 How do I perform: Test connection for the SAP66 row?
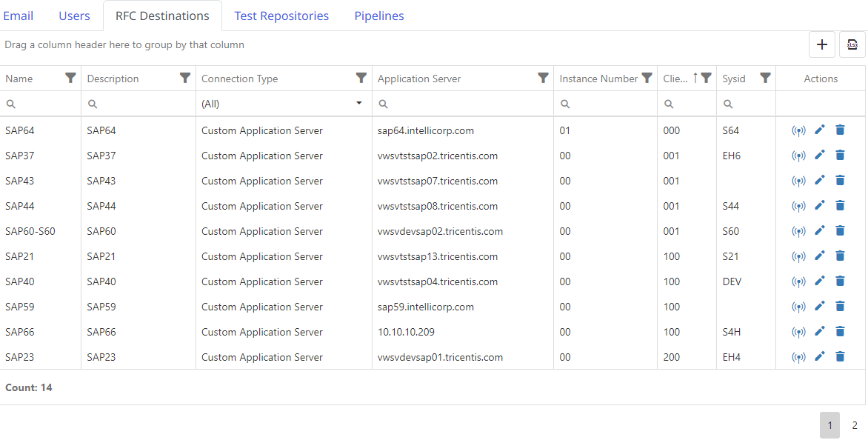[x=798, y=332]
